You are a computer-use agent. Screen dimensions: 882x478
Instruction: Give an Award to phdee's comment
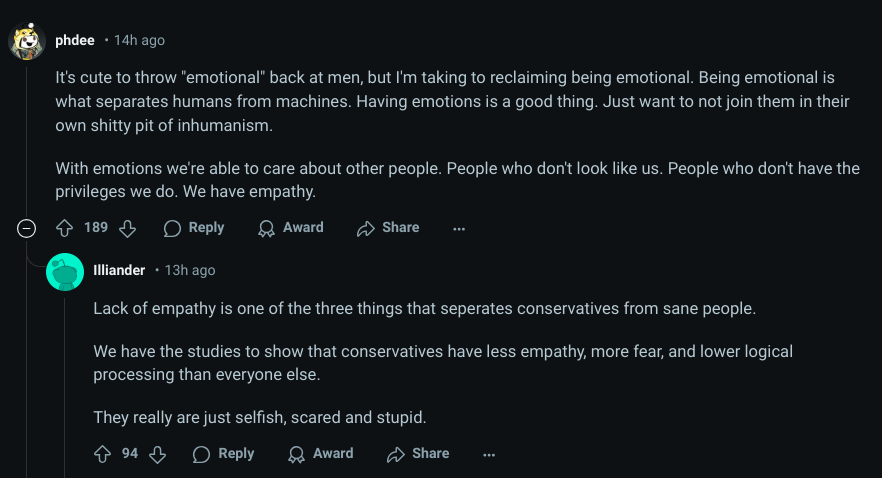tap(291, 228)
